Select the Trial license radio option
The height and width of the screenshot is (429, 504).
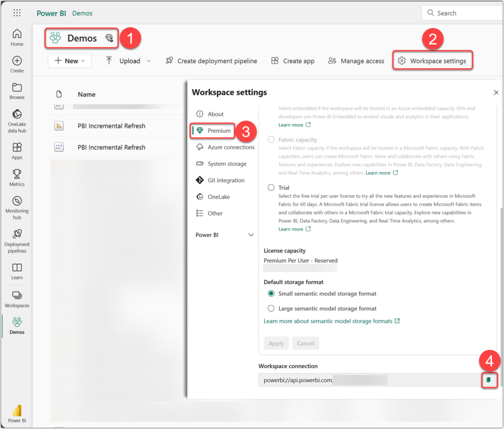pyautogui.click(x=271, y=187)
